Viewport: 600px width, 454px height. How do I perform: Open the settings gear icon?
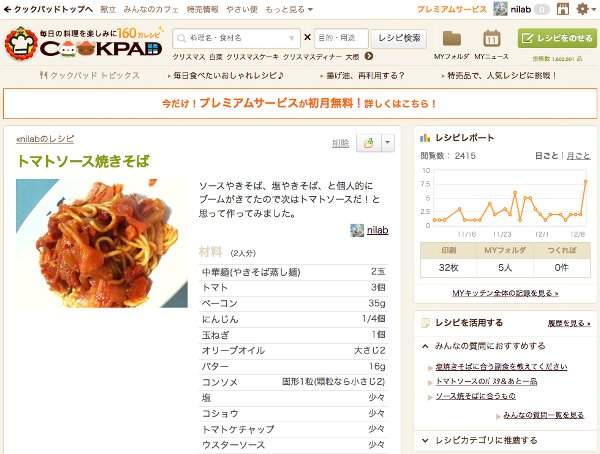click(x=582, y=9)
